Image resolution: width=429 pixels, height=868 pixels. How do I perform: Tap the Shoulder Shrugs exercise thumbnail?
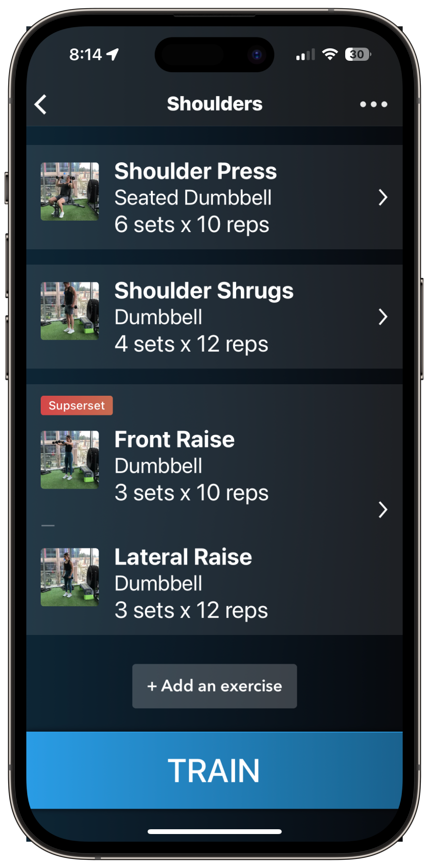pos(70,311)
